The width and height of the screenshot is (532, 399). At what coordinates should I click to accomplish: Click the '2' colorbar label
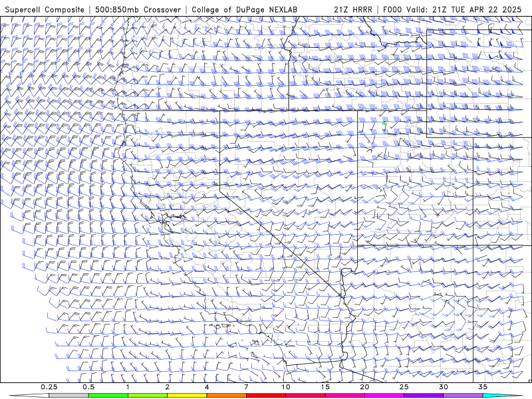pyautogui.click(x=168, y=387)
